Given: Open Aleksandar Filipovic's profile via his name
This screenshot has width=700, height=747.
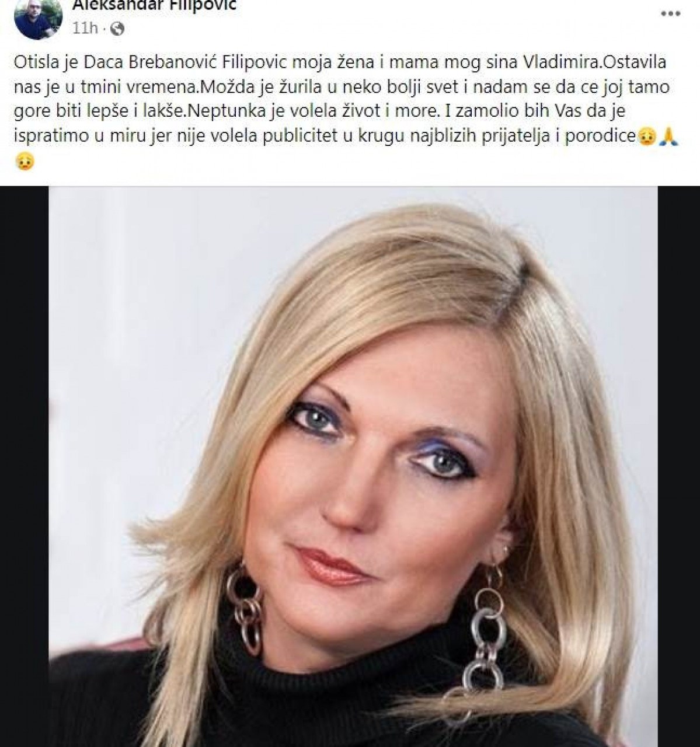Looking at the screenshot, I should pos(155,6).
